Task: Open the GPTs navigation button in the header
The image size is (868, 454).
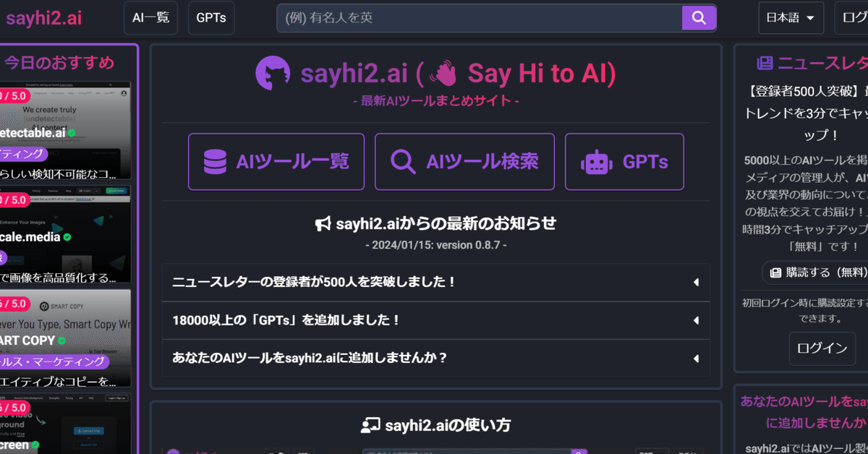Action: (211, 18)
